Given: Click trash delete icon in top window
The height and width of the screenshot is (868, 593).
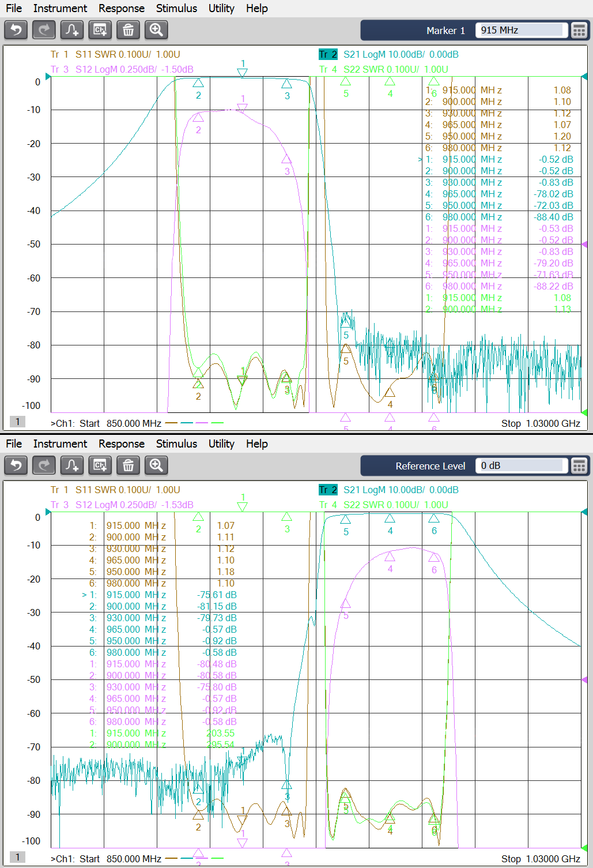Looking at the screenshot, I should click(x=128, y=30).
